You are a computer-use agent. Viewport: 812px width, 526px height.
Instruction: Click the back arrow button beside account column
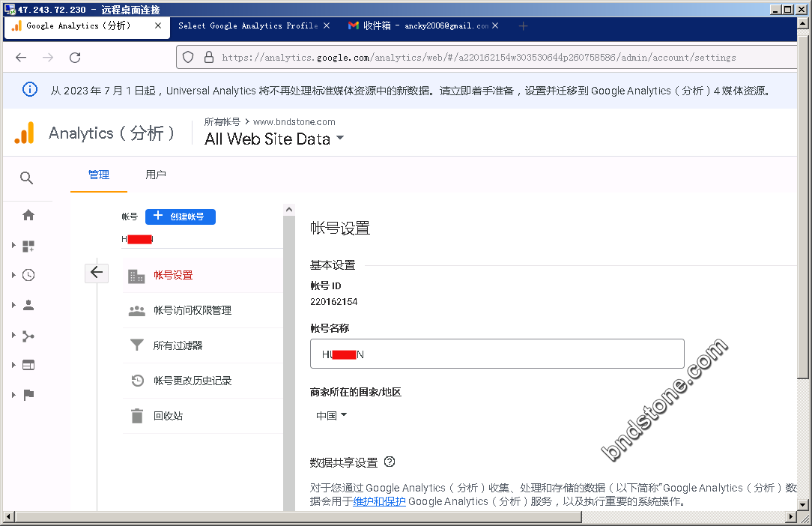pos(97,273)
